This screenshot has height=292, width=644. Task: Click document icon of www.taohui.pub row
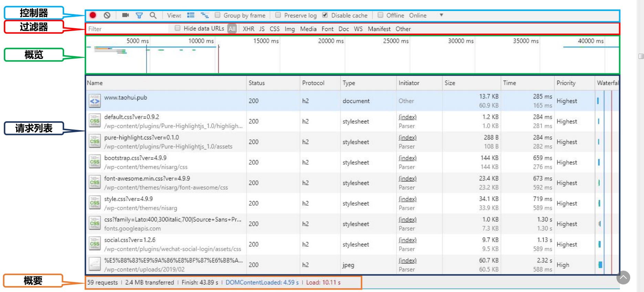coord(95,101)
